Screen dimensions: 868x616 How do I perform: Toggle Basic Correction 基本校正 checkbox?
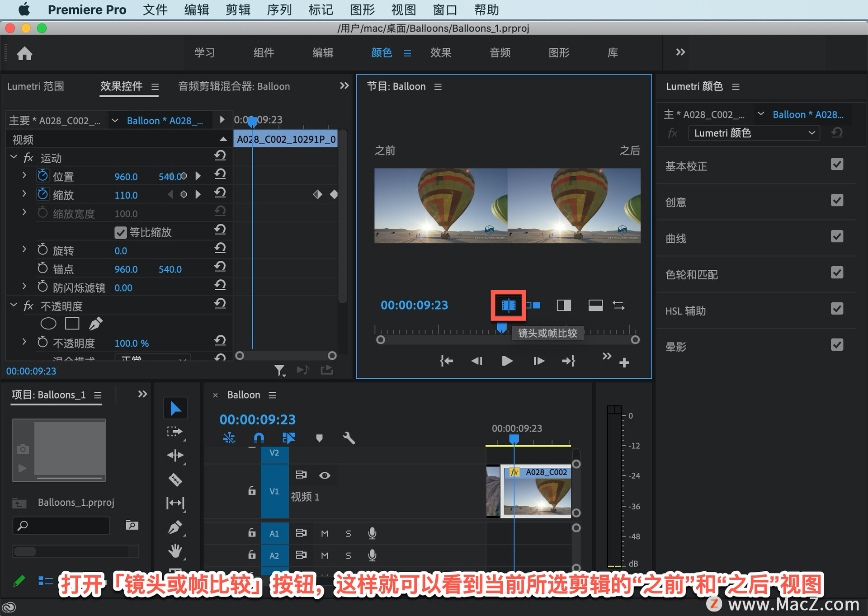[x=837, y=164]
